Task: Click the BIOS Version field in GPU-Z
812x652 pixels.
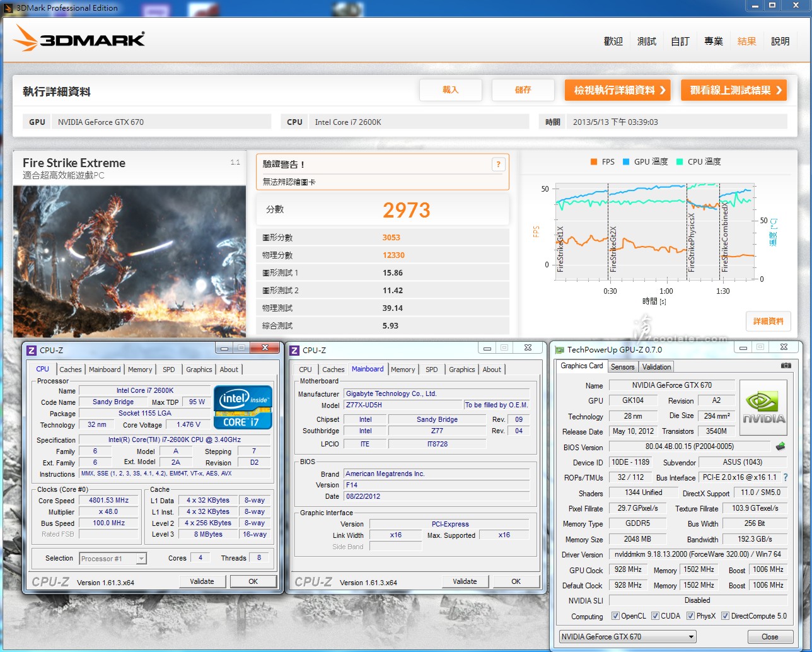Action: [x=689, y=446]
